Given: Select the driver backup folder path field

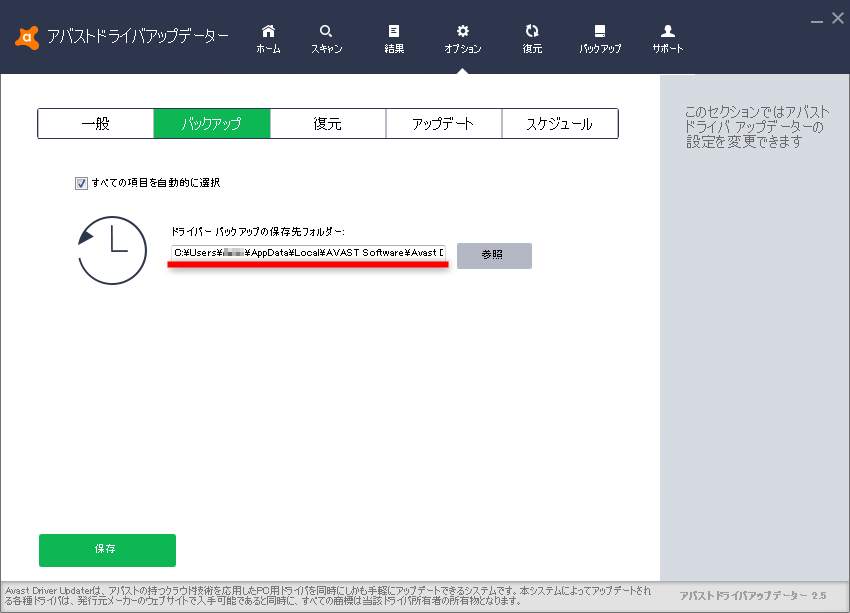Looking at the screenshot, I should tap(307, 256).
